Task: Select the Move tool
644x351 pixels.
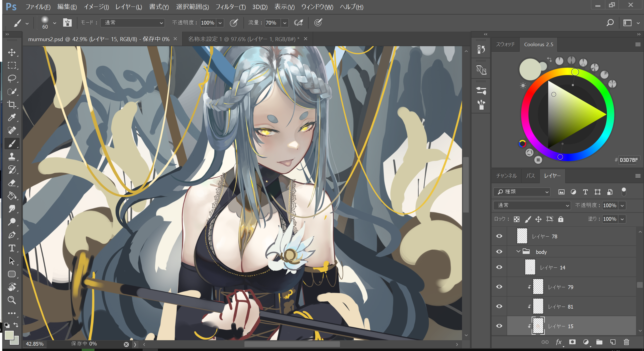Action: click(12, 52)
